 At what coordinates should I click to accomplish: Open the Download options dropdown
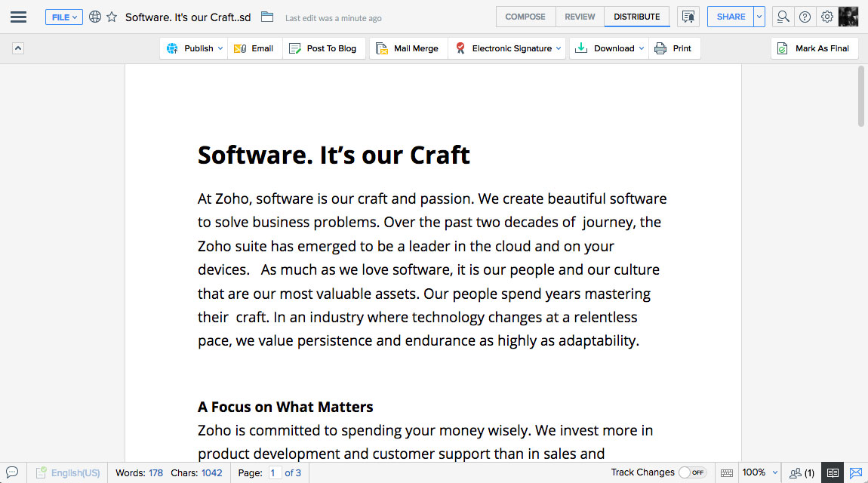click(642, 48)
